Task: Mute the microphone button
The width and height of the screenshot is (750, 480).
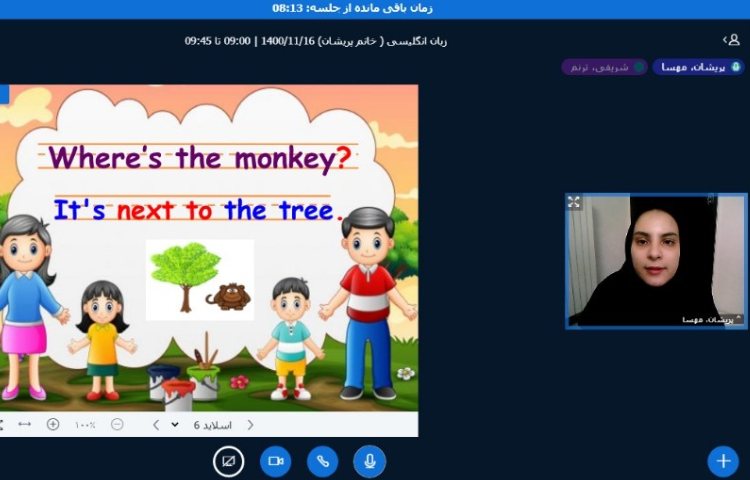Action: pyautogui.click(x=369, y=461)
